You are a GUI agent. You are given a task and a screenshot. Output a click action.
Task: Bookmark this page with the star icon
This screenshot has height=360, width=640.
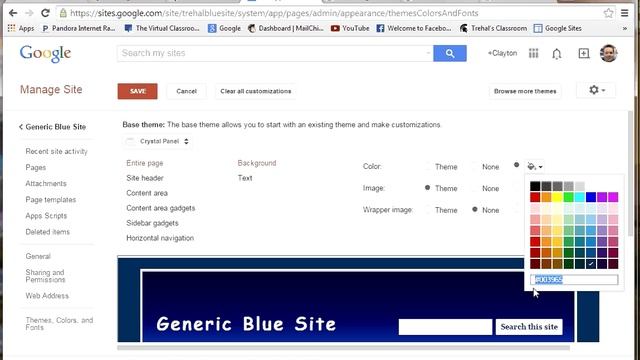[608, 13]
